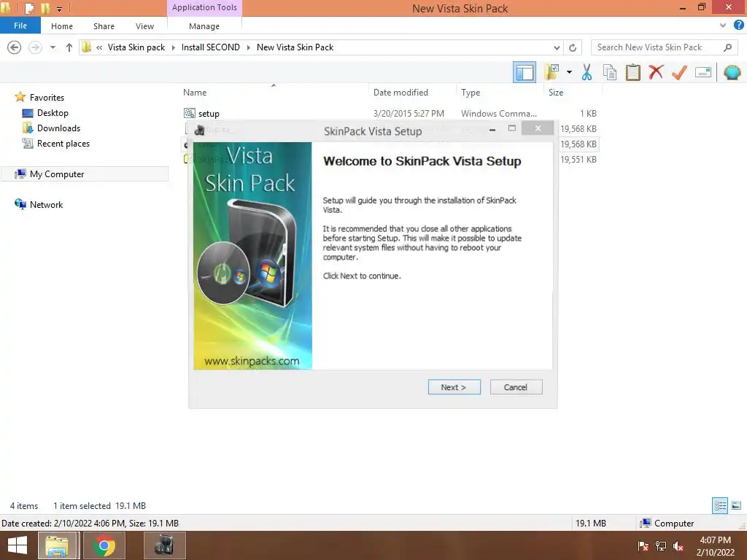Expand the ribbon with chevron arrow
The width and height of the screenshot is (747, 560).
723,26
